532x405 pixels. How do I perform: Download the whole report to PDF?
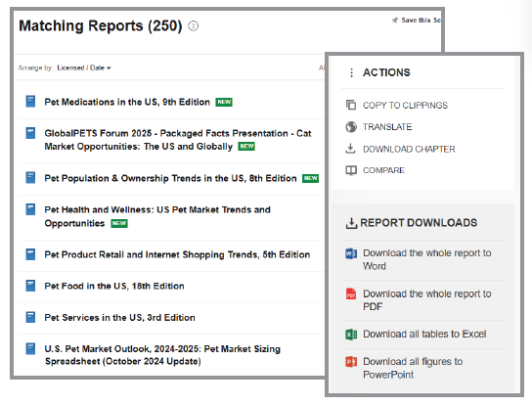pyautogui.click(x=426, y=300)
